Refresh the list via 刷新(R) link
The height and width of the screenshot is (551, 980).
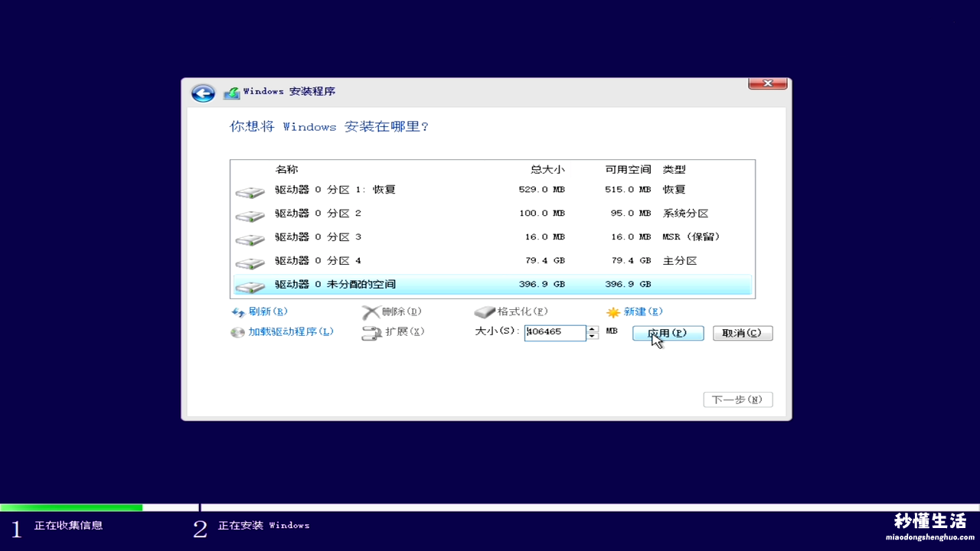click(268, 311)
